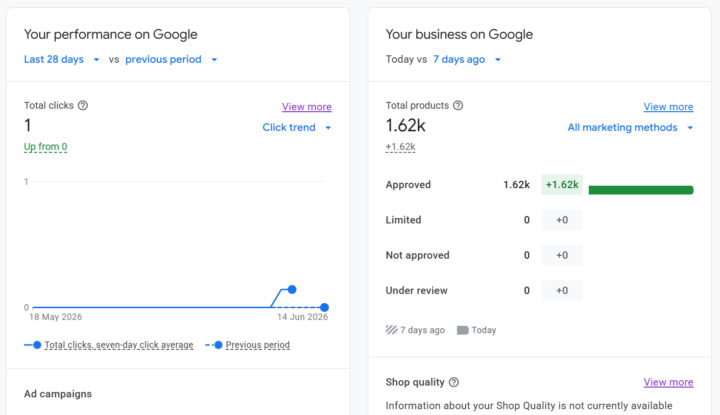
Task: Click the green Approved products bar
Action: [641, 190]
